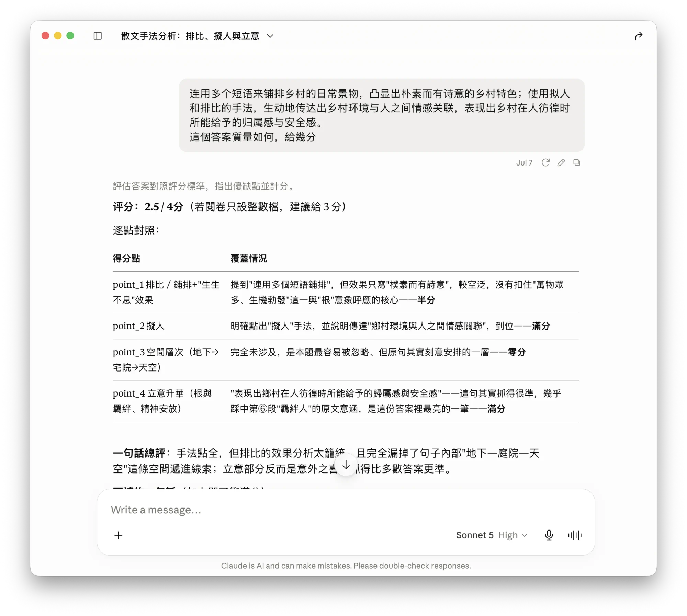Click the table header 得分點
Image resolution: width=687 pixels, height=616 pixels.
pyautogui.click(x=127, y=259)
